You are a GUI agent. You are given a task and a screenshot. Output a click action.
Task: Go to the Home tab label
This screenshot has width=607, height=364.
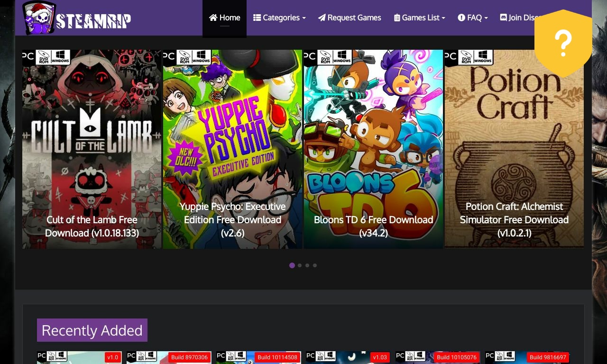(230, 18)
